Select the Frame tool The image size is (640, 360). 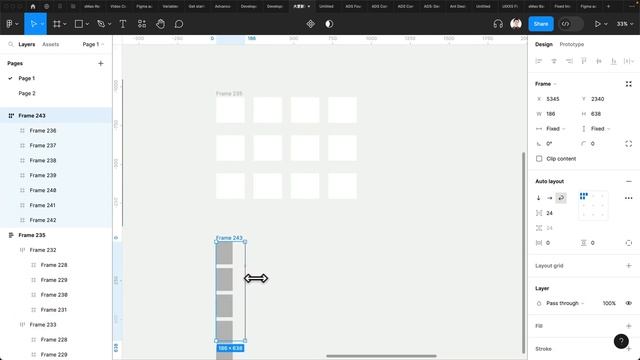(57, 24)
